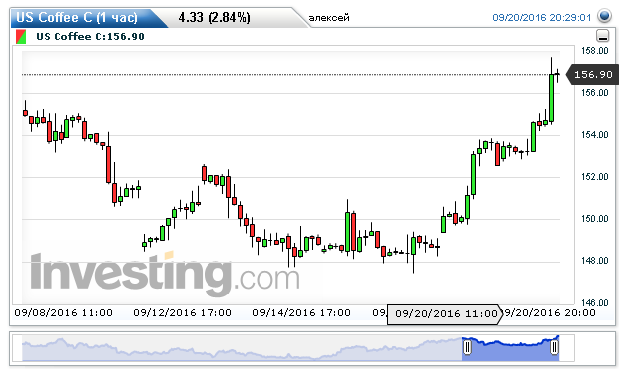
Task: Click the highlighted blue navigator range
Action: [x=511, y=349]
